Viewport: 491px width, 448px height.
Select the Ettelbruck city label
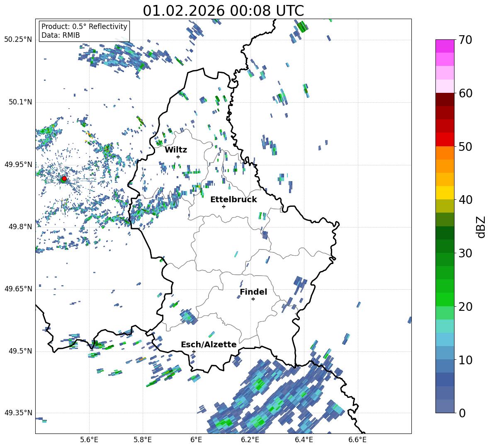(233, 199)
